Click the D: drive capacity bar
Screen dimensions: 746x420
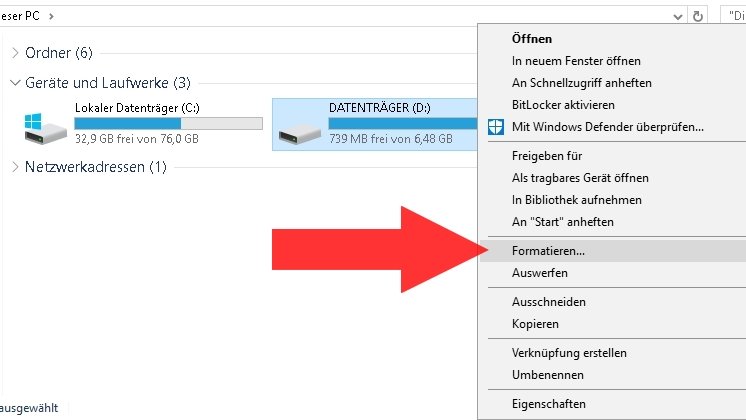click(402, 124)
